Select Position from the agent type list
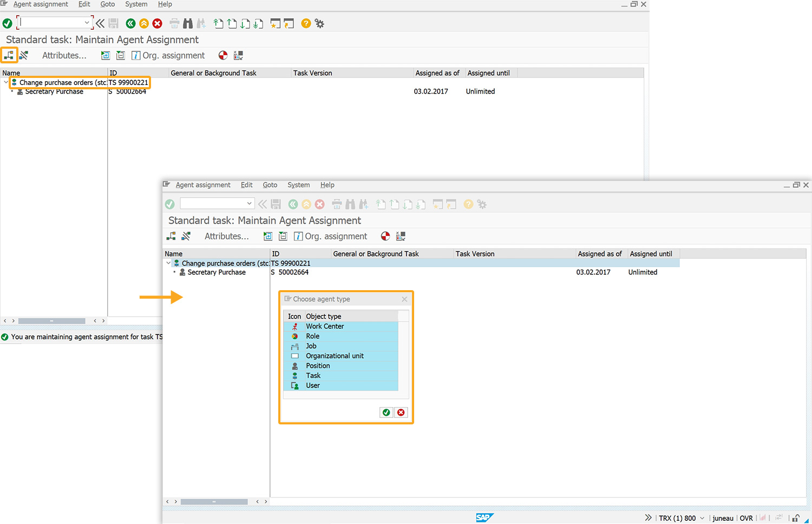This screenshot has height=524, width=812. point(318,366)
